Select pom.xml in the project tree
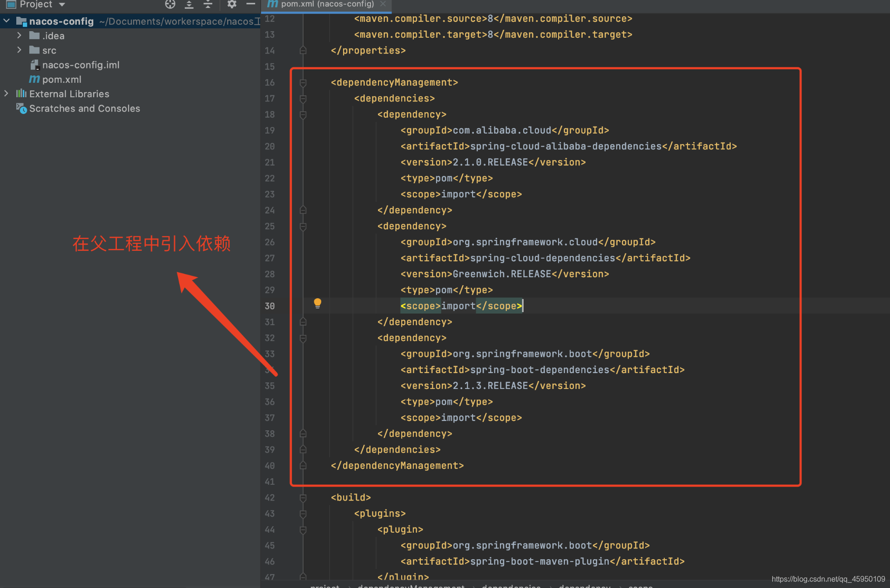890x588 pixels. [61, 79]
